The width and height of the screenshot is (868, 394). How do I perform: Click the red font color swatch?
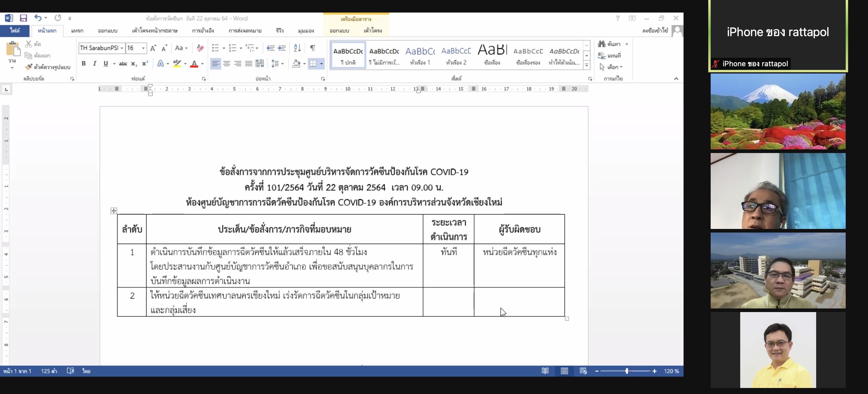click(x=194, y=64)
